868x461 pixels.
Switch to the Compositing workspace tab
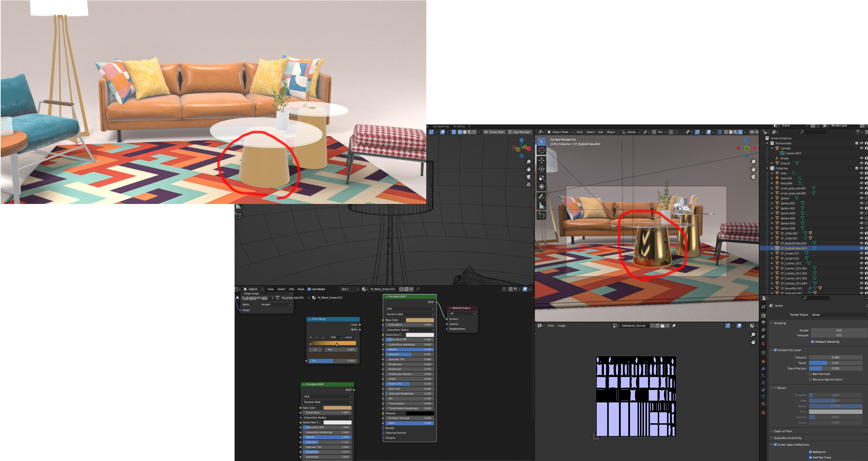tap(441, 126)
